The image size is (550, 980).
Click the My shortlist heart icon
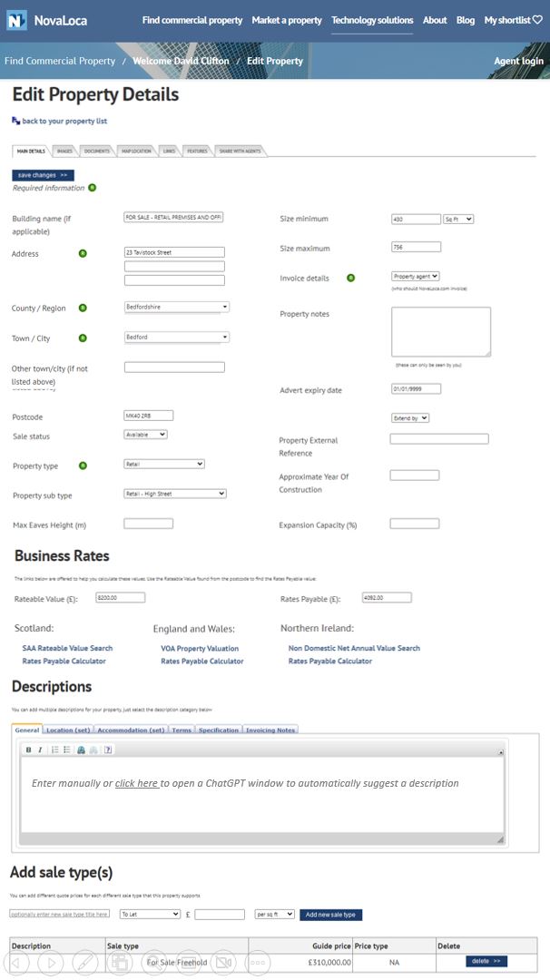[x=537, y=20]
